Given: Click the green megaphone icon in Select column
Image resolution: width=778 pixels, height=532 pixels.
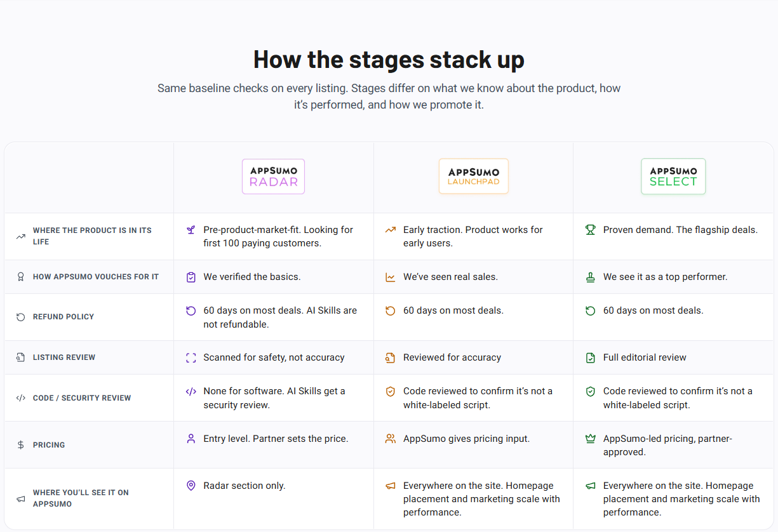Looking at the screenshot, I should click(590, 486).
